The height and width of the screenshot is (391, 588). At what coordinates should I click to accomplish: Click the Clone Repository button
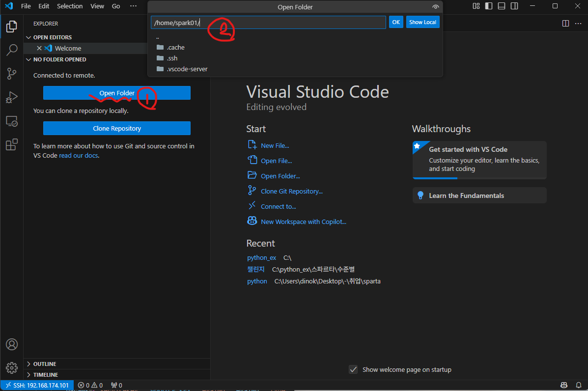point(116,128)
